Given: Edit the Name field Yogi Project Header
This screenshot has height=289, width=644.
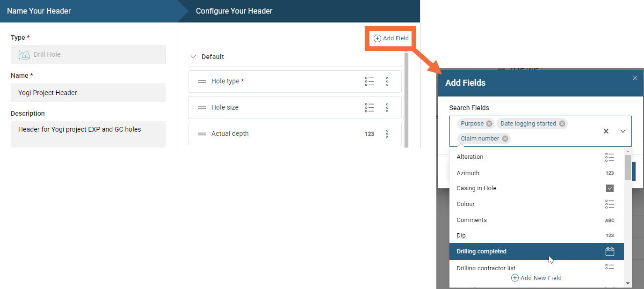Looking at the screenshot, I should (88, 93).
